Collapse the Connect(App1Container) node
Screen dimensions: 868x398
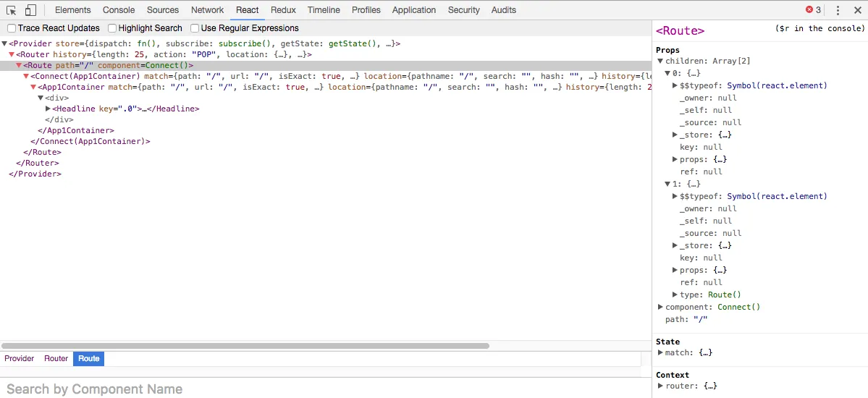click(26, 77)
